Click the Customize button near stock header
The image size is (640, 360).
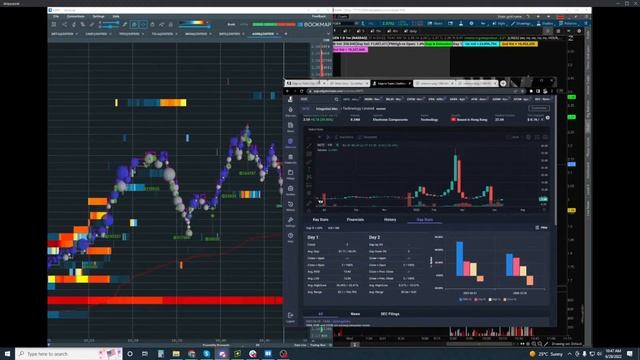(x=539, y=108)
